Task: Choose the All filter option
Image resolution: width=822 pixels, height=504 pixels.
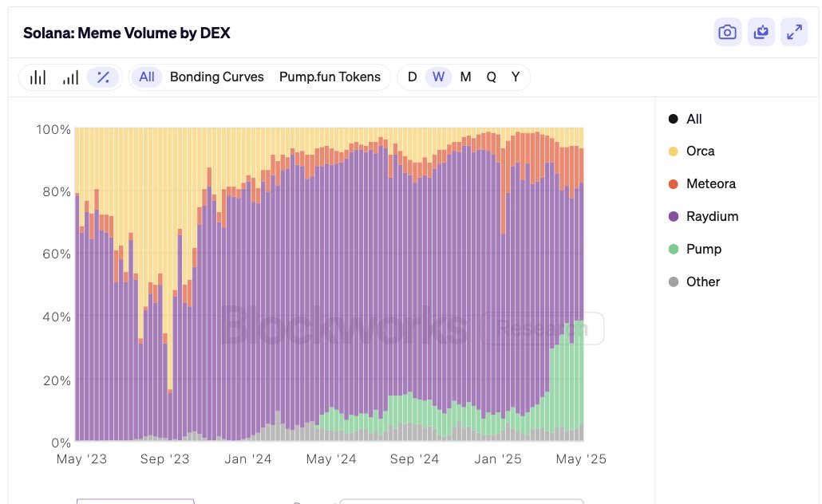Action: [147, 77]
